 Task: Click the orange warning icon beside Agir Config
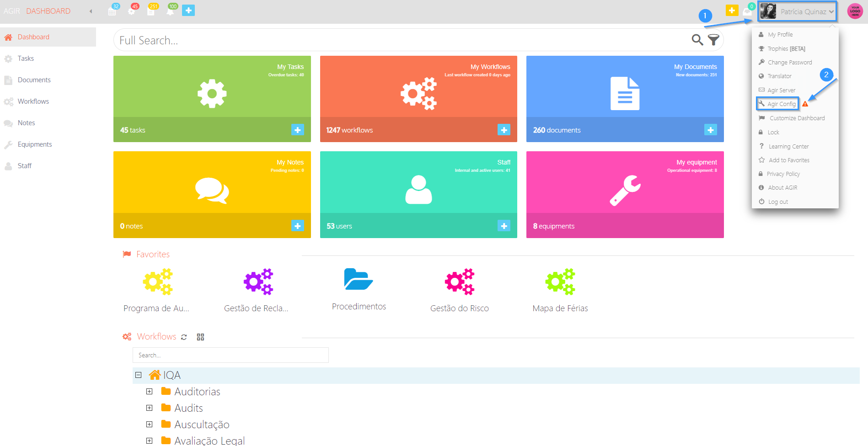(x=805, y=104)
